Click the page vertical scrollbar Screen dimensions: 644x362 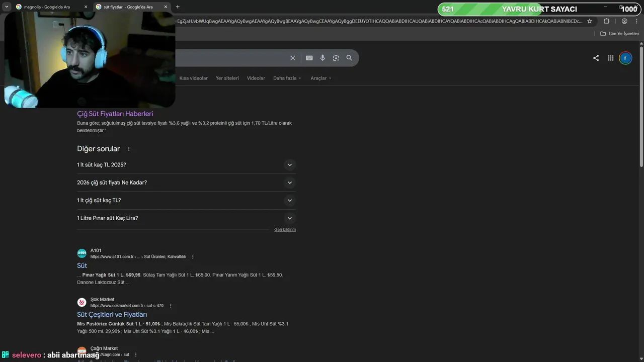(x=641, y=107)
